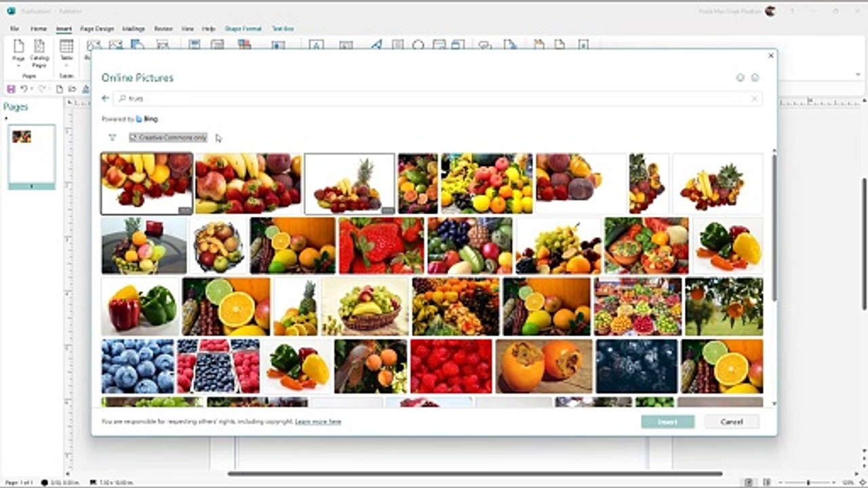Viewport: 868px width, 488px height.
Task: Switch to the Text Box tab
Action: click(x=283, y=29)
